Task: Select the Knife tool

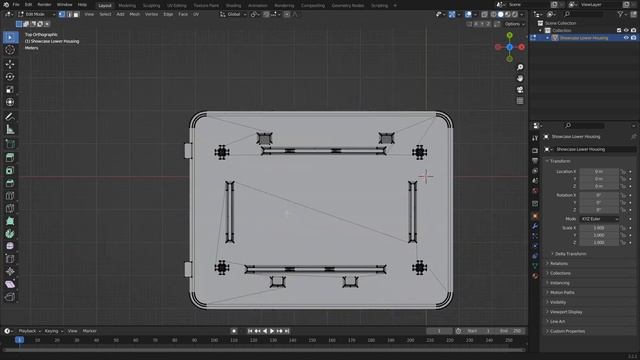Action: 10,208
